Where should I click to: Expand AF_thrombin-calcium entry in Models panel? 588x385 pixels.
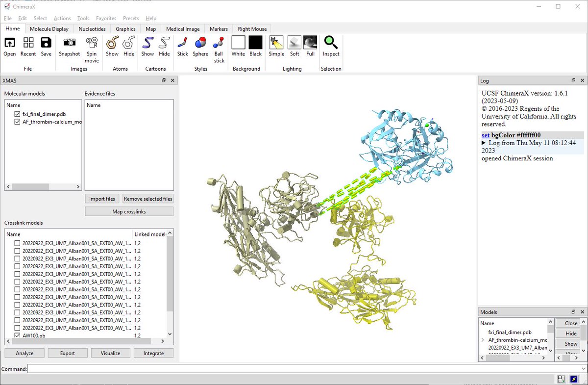[483, 340]
